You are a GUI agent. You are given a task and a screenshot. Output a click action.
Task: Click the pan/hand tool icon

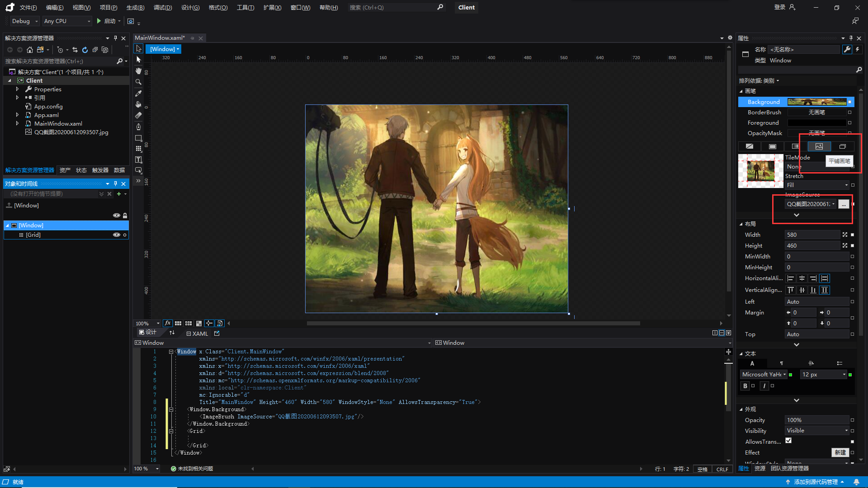(138, 71)
